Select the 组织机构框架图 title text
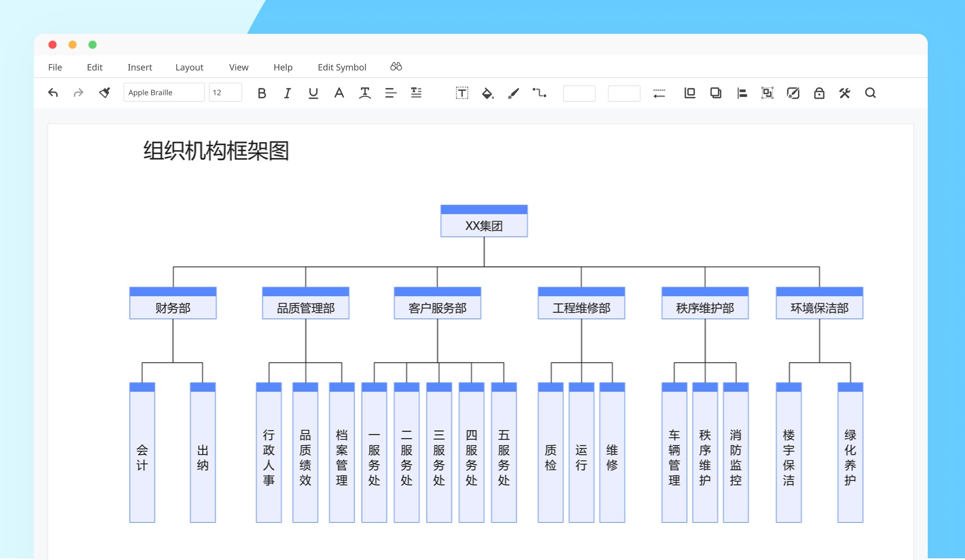Screen dimensions: 965x560 click(x=216, y=151)
